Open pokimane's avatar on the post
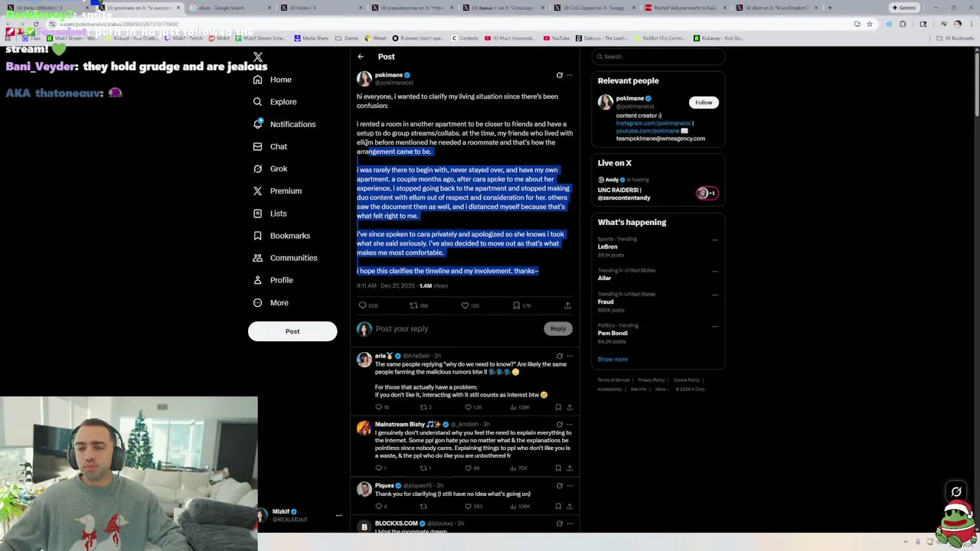The width and height of the screenshot is (980, 551). coord(364,79)
